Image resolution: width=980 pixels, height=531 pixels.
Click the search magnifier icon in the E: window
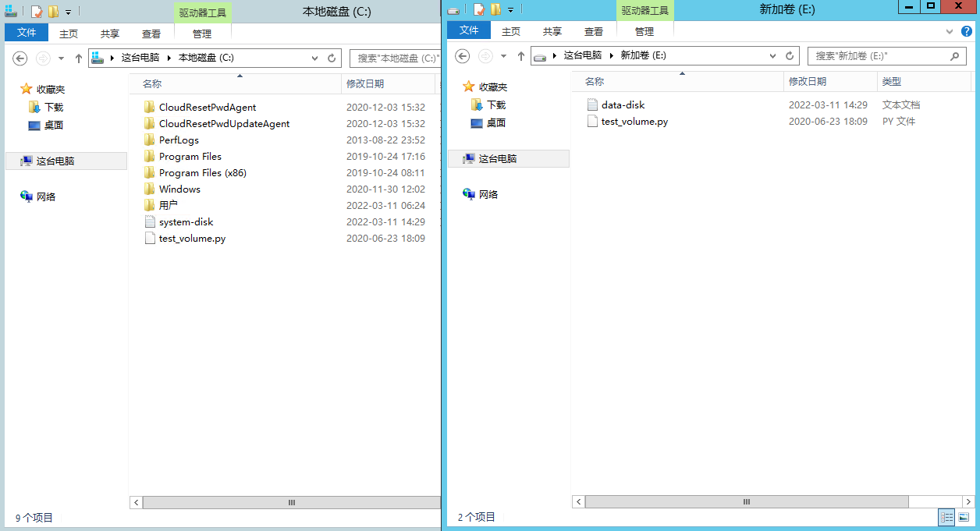coord(954,56)
